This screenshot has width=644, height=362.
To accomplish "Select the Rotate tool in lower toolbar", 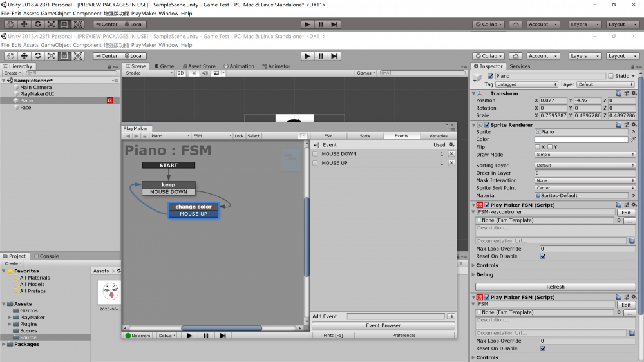I will tap(37, 56).
